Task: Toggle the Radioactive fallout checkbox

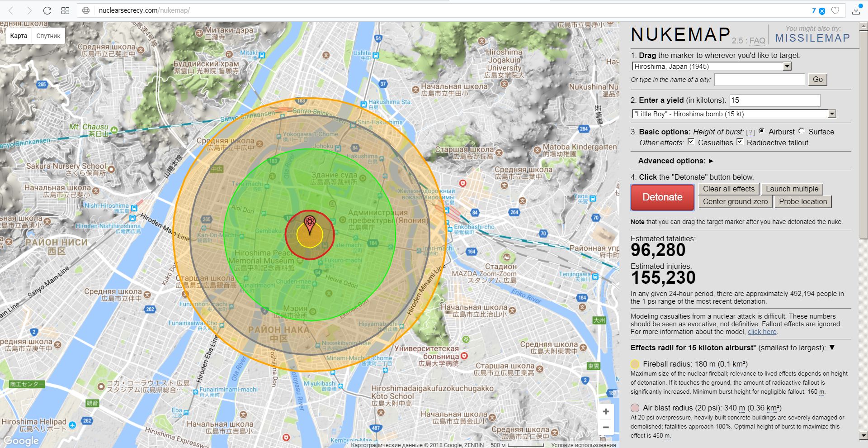Action: coord(740,142)
